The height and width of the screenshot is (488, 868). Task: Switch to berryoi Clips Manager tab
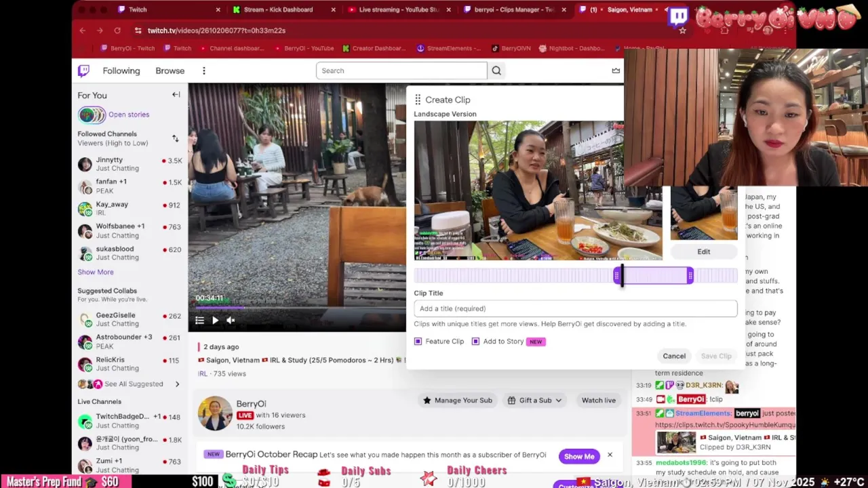coord(514,9)
